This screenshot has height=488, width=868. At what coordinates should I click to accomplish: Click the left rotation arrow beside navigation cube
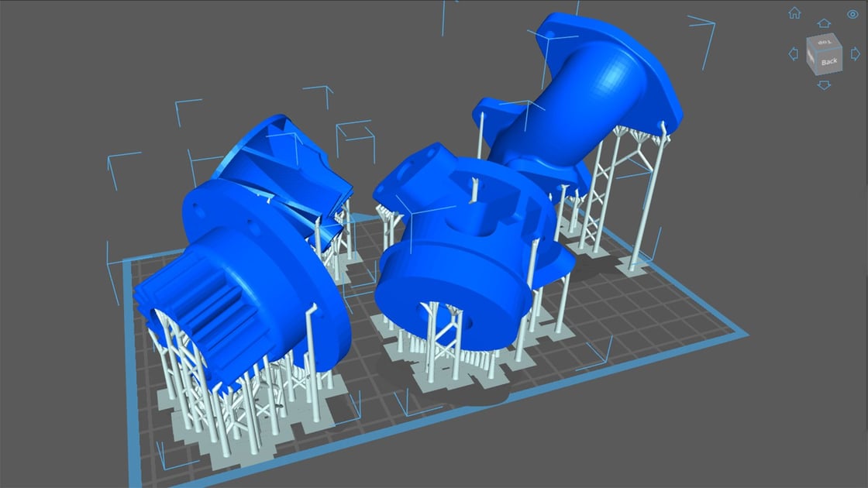coord(793,52)
